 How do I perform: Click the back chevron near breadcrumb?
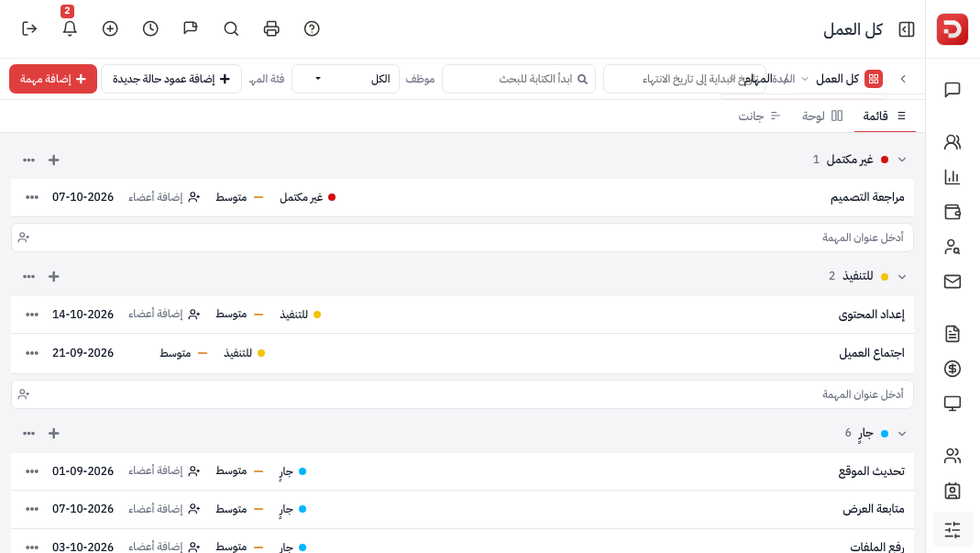(903, 79)
